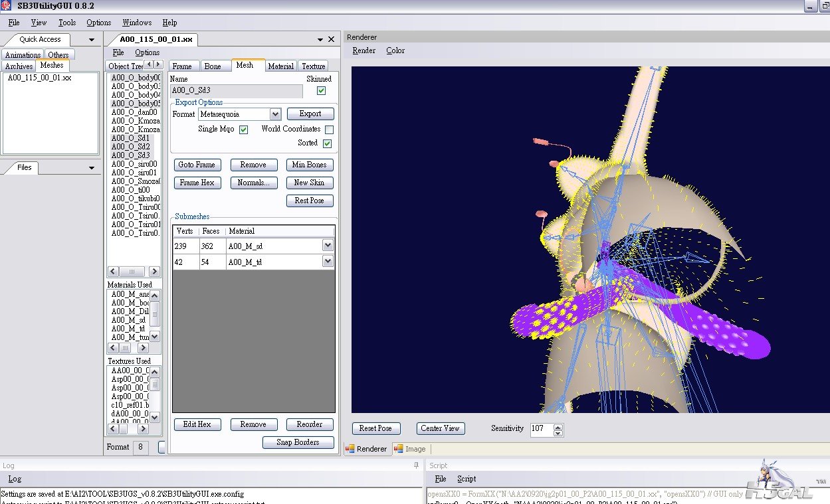830x504 pixels.
Task: Click right arrow of Object Tree horizontal scrollbar
Action: (x=154, y=272)
